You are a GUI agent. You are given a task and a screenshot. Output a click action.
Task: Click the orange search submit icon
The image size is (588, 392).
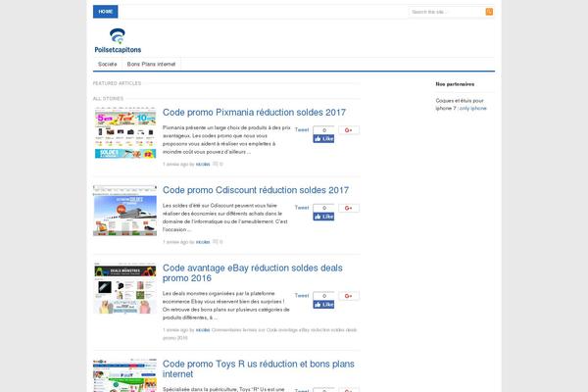click(489, 12)
